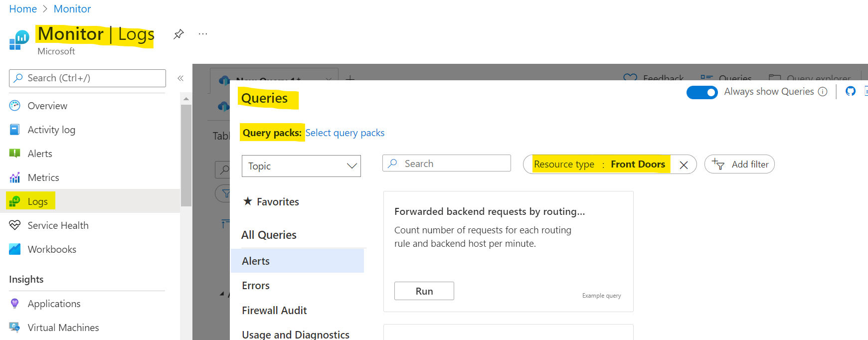The width and height of the screenshot is (868, 340).
Task: Remove the Front Doors resource type filter
Action: click(684, 165)
